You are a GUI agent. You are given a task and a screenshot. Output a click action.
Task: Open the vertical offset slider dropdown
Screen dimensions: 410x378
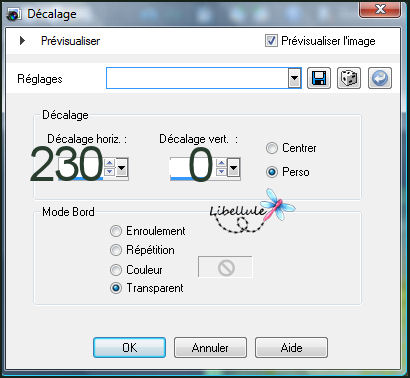click(234, 167)
